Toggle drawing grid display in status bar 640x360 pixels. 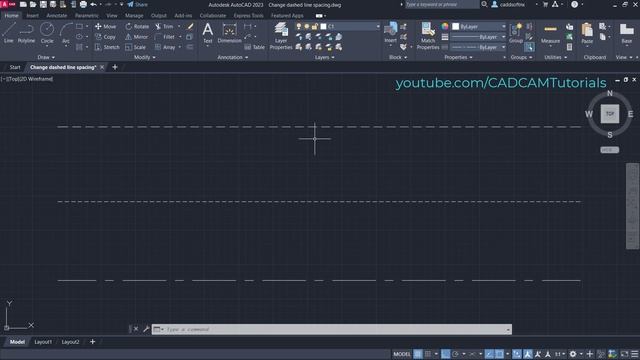tap(418, 354)
